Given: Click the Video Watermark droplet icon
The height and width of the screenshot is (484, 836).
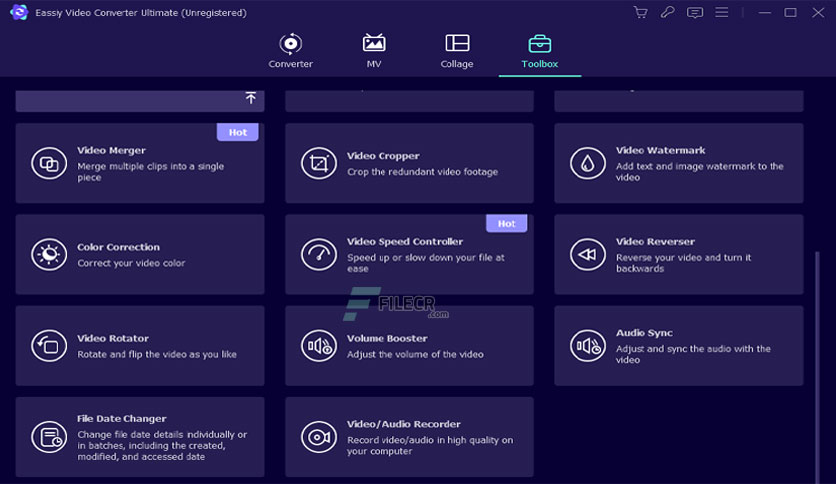Looking at the screenshot, I should pos(588,163).
